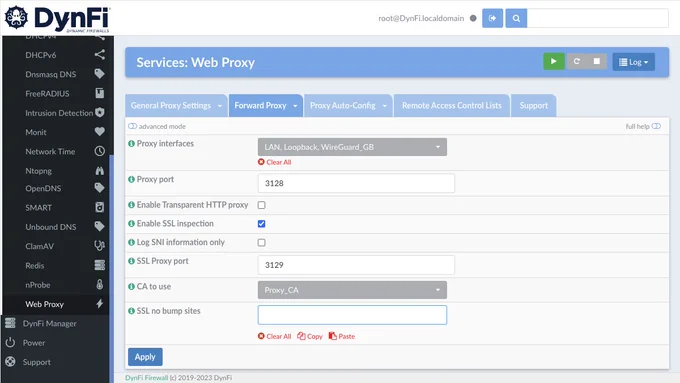The height and width of the screenshot is (383, 680).
Task: Open Intrusion Detection service
Action: tap(59, 113)
